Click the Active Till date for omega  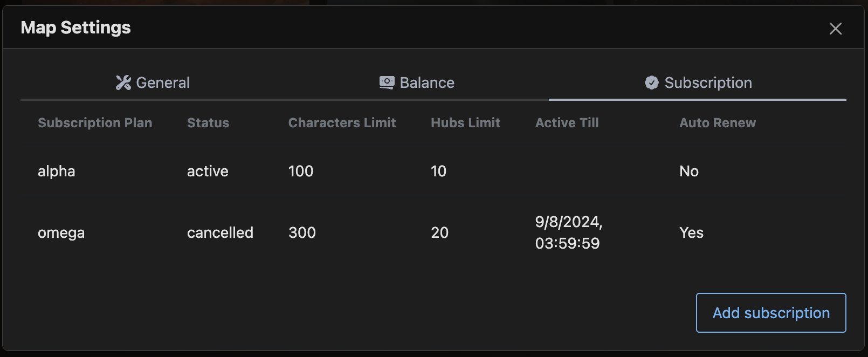pos(568,232)
